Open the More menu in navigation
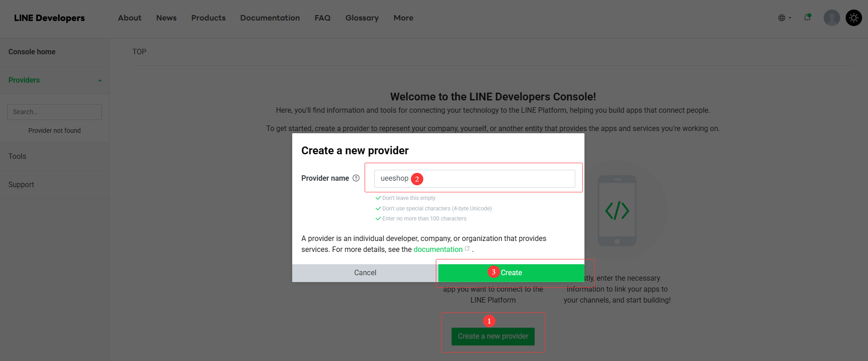This screenshot has height=361, width=868. (x=403, y=18)
